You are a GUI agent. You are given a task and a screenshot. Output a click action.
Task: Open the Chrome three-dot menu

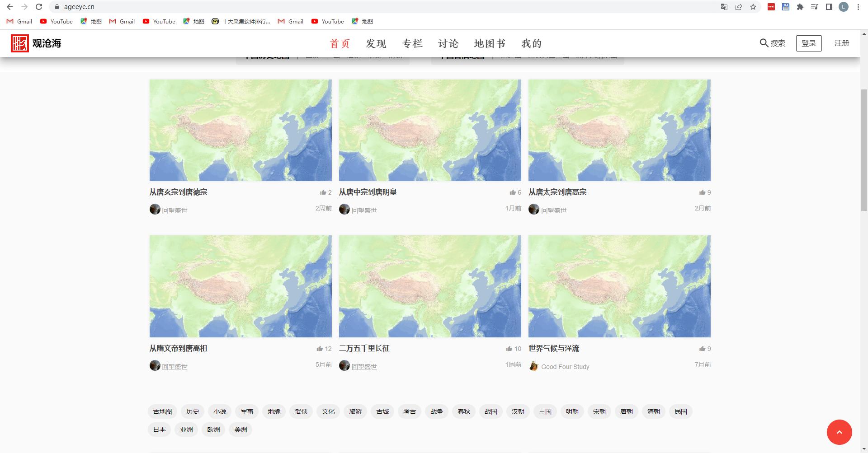(858, 7)
